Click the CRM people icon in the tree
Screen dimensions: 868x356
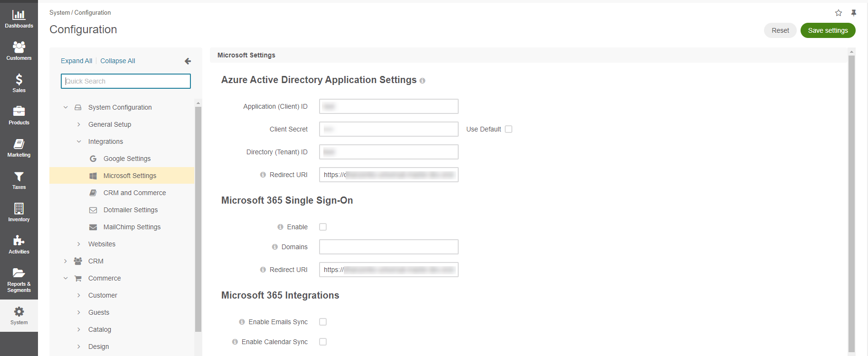[78, 261]
